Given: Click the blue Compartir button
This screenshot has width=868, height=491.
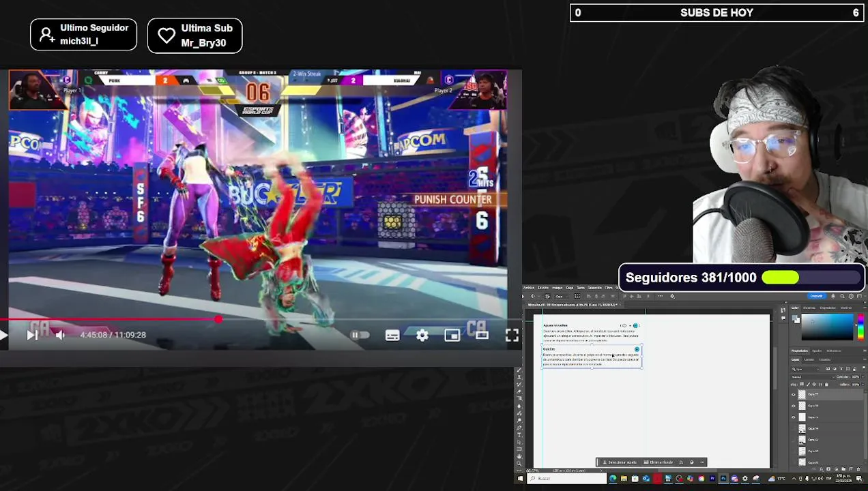Looking at the screenshot, I should point(816,296).
